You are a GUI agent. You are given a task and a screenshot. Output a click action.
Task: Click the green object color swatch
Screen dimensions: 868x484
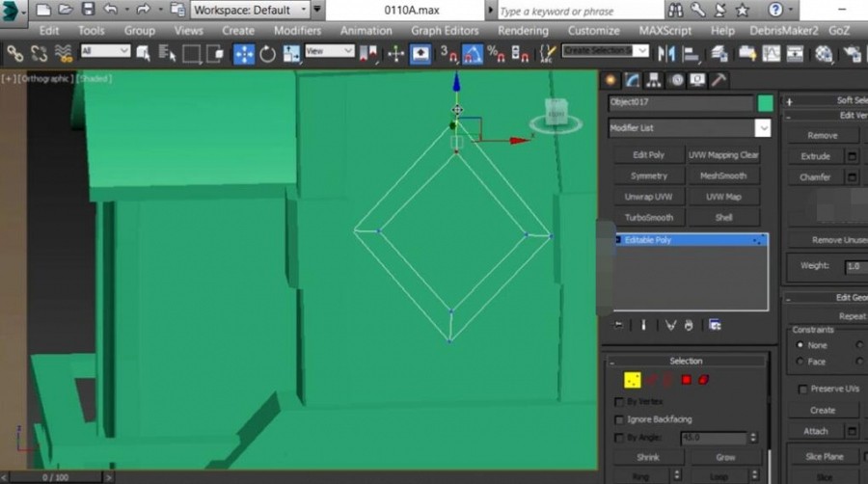(x=766, y=103)
